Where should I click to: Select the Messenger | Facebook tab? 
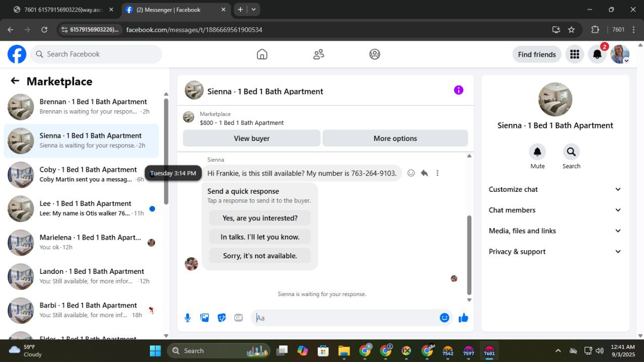coord(176,10)
